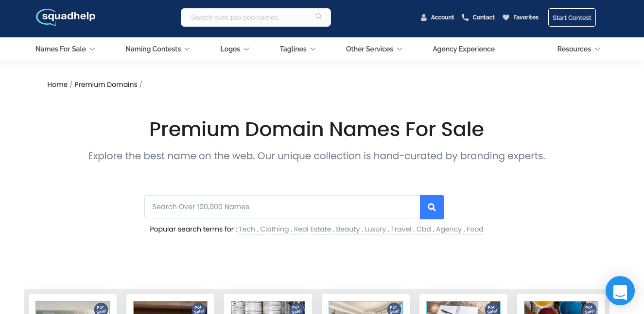Expand the Naming Contests dropdown
The image size is (644, 314).
[157, 49]
